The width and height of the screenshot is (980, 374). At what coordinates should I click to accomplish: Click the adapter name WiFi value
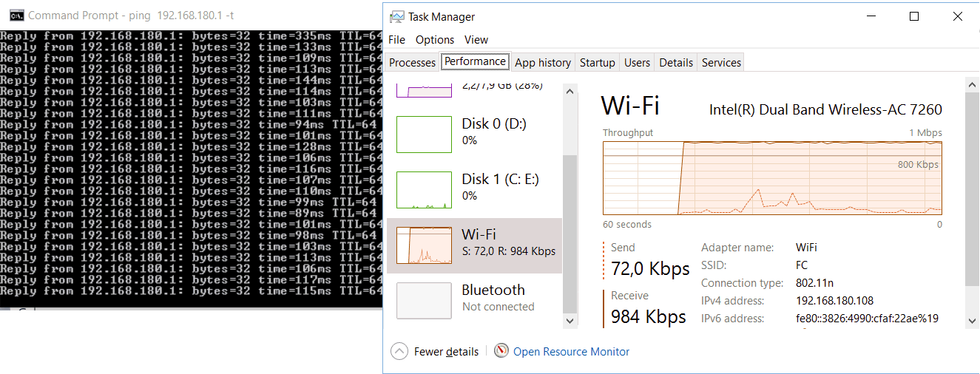coord(806,248)
